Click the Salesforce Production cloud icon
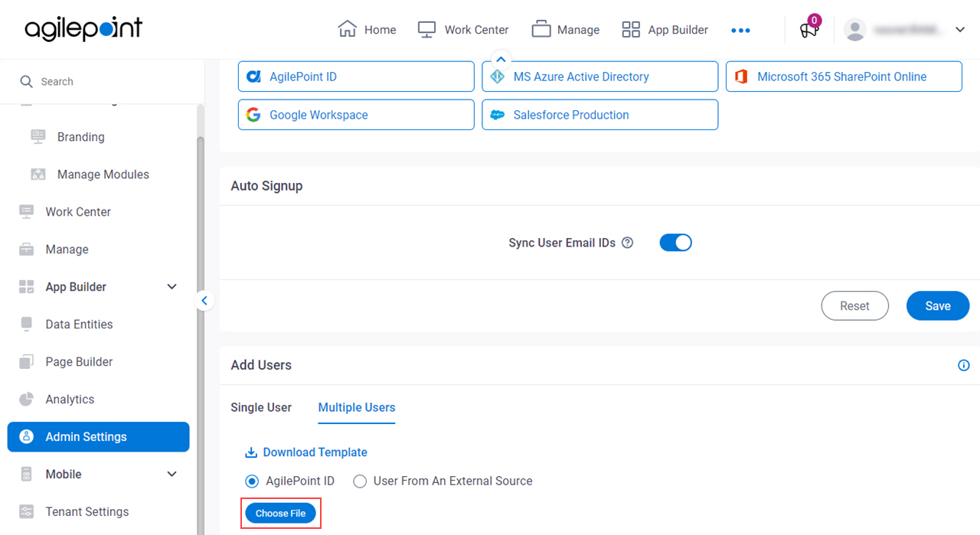Viewport: 980px width, 535px height. pos(498,115)
